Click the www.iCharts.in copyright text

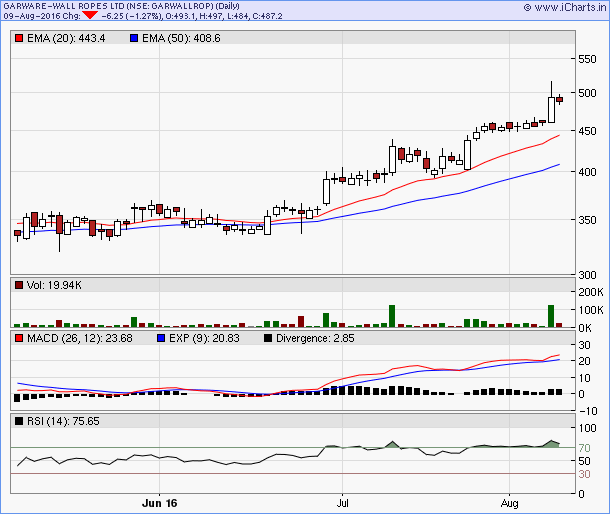click(x=565, y=7)
